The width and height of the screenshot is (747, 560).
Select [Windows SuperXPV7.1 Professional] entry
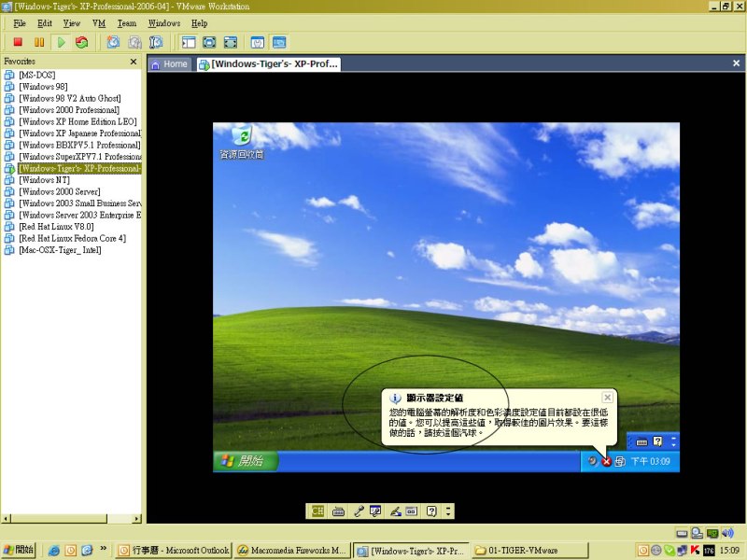pos(79,157)
